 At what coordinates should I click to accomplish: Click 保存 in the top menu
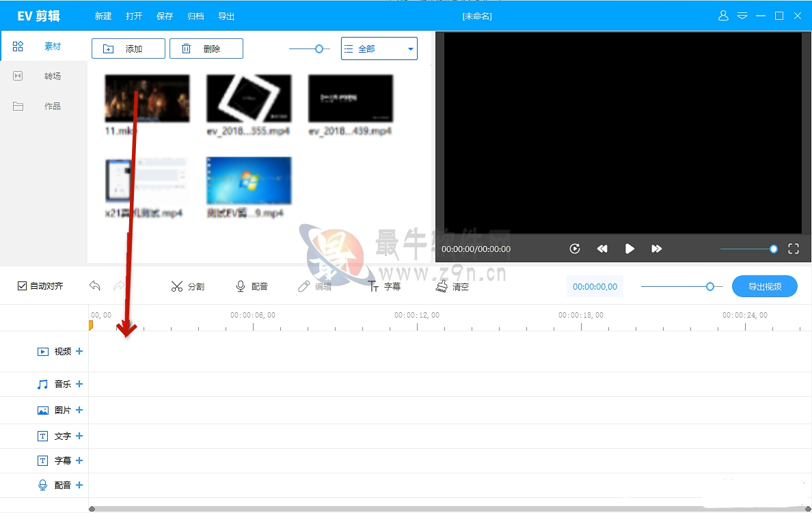165,16
